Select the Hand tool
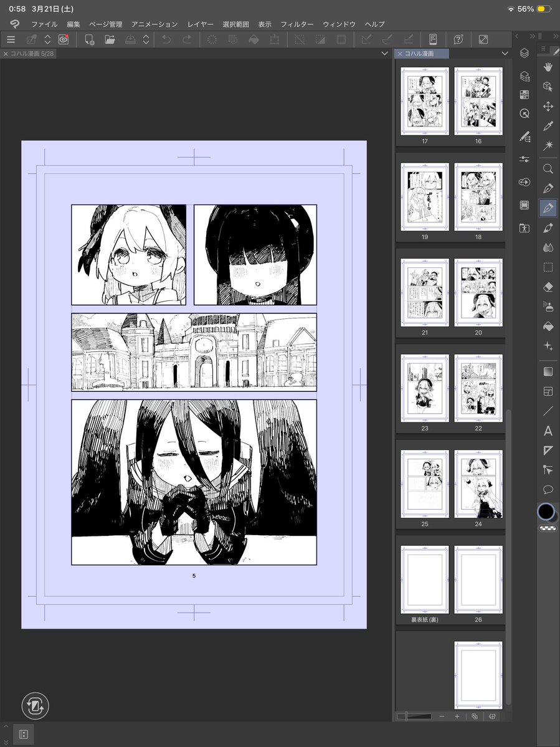This screenshot has height=747, width=560. [547, 67]
